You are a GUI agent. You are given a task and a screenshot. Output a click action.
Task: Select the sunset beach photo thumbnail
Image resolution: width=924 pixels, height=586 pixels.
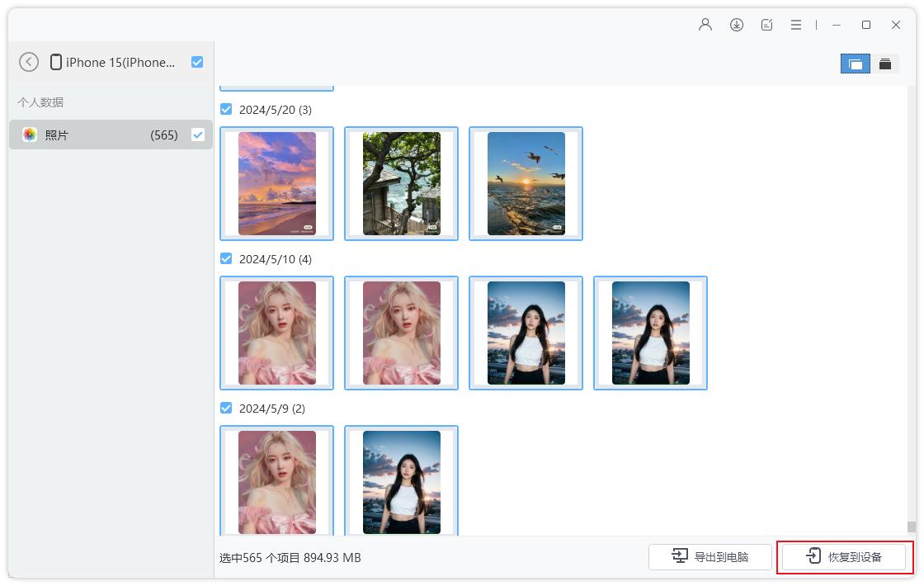pos(276,183)
